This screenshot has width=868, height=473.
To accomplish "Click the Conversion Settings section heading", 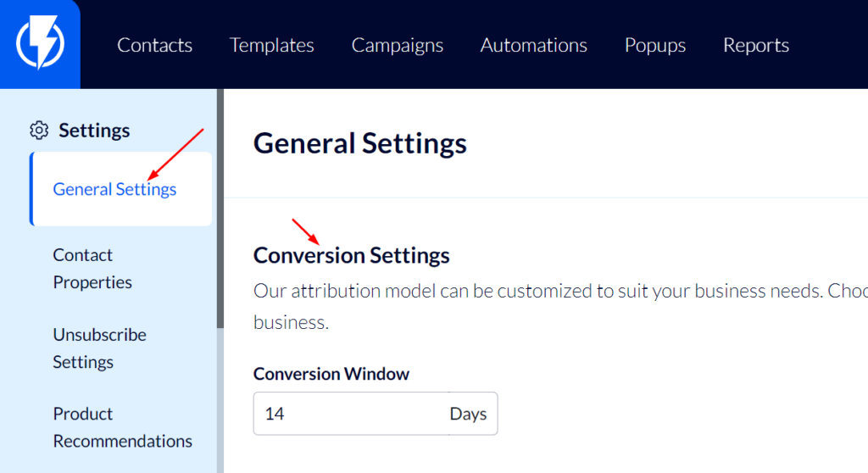I will pyautogui.click(x=351, y=255).
